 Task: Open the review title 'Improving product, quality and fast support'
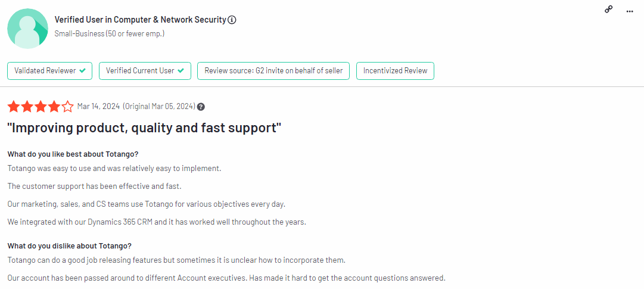tap(144, 128)
